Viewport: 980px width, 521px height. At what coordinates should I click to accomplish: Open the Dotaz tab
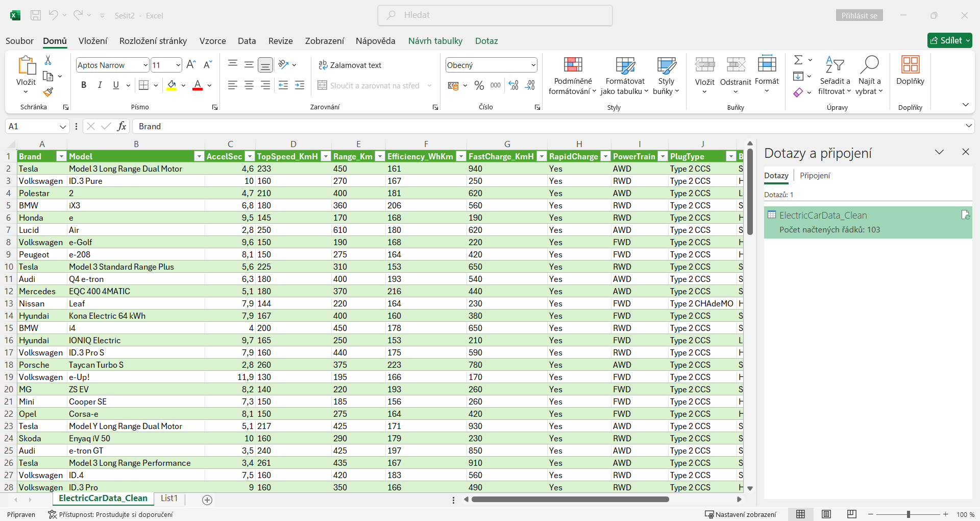pyautogui.click(x=486, y=41)
